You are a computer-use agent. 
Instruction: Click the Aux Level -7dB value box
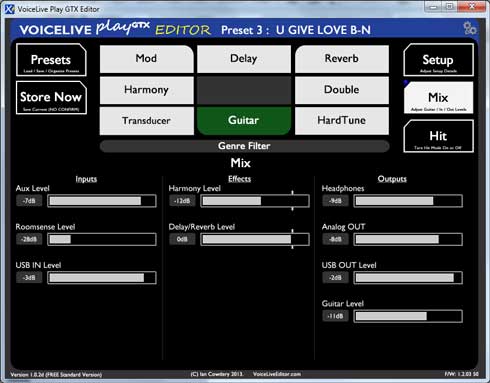[x=29, y=201]
